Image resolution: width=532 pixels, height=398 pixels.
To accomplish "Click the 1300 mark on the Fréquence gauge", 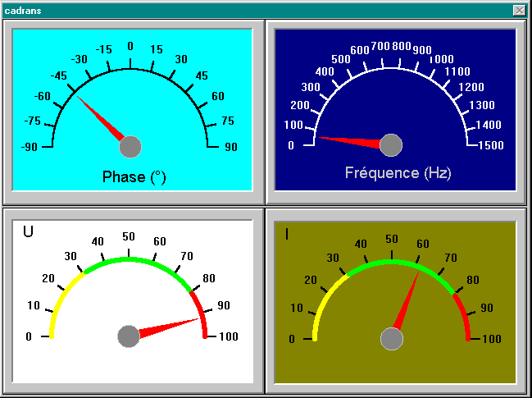I will tap(482, 105).
